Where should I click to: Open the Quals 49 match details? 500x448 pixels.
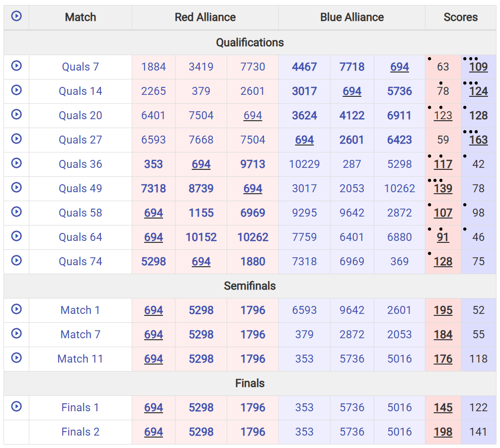click(81, 188)
